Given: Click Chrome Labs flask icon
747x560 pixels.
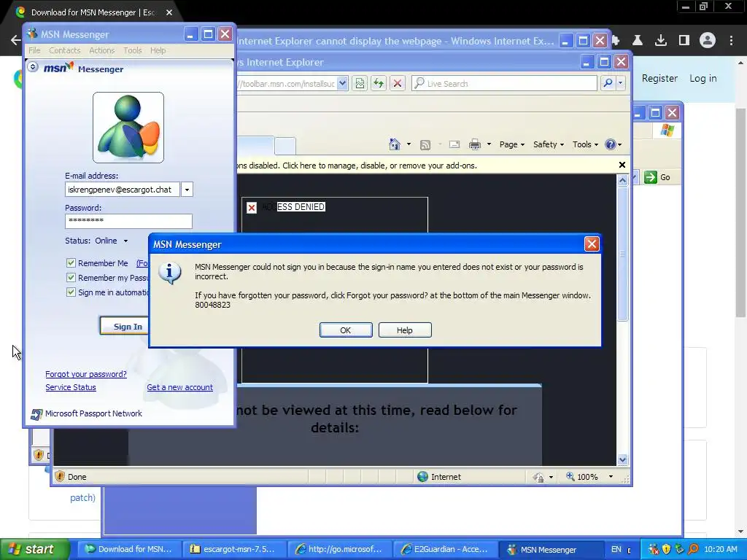Looking at the screenshot, I should click(x=638, y=41).
